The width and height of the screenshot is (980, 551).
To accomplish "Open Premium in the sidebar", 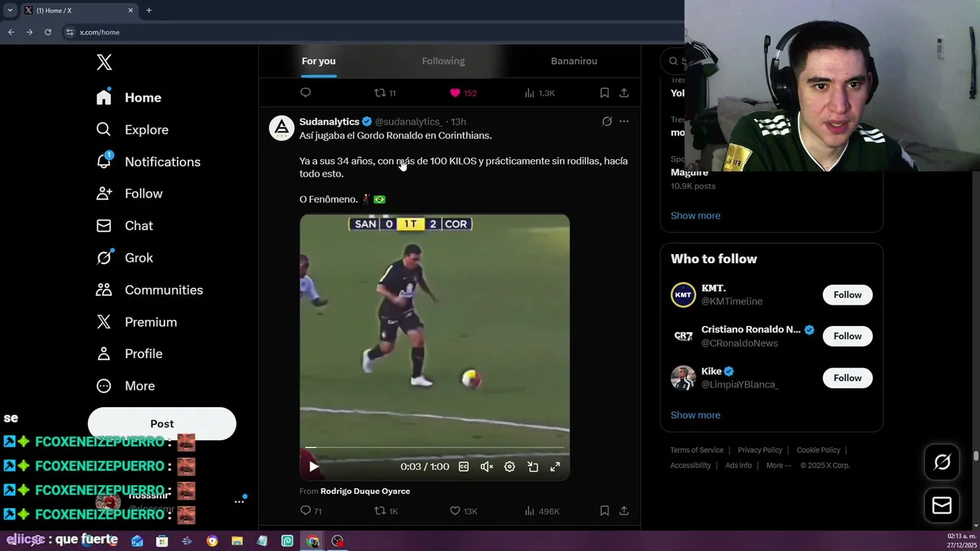I will [136, 322].
